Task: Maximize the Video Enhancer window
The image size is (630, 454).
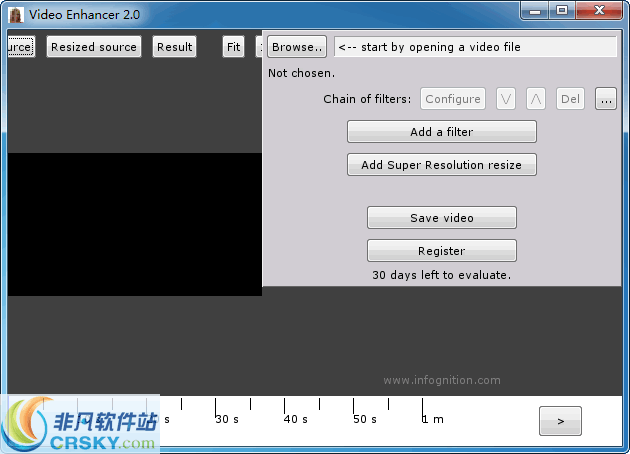Action: pos(562,10)
